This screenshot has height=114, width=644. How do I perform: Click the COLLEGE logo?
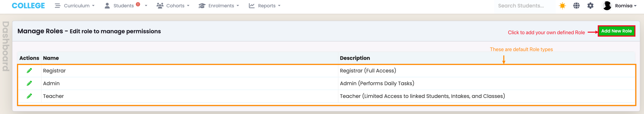(28, 6)
